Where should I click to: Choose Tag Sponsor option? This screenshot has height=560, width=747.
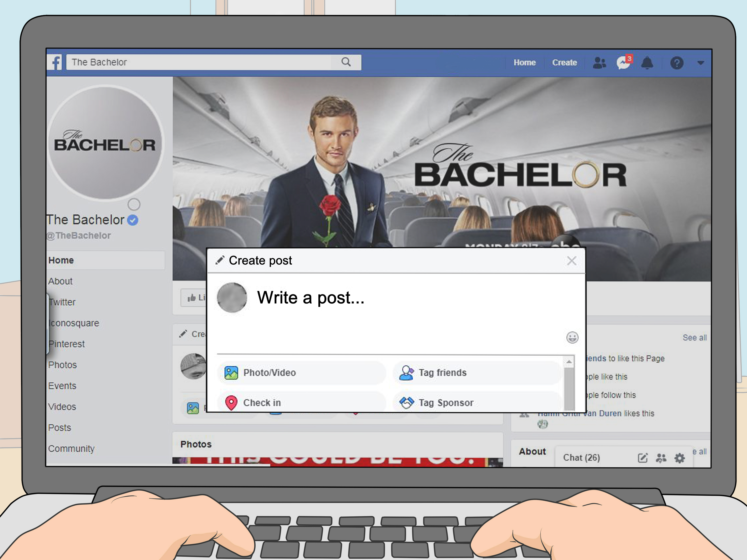coord(477,402)
